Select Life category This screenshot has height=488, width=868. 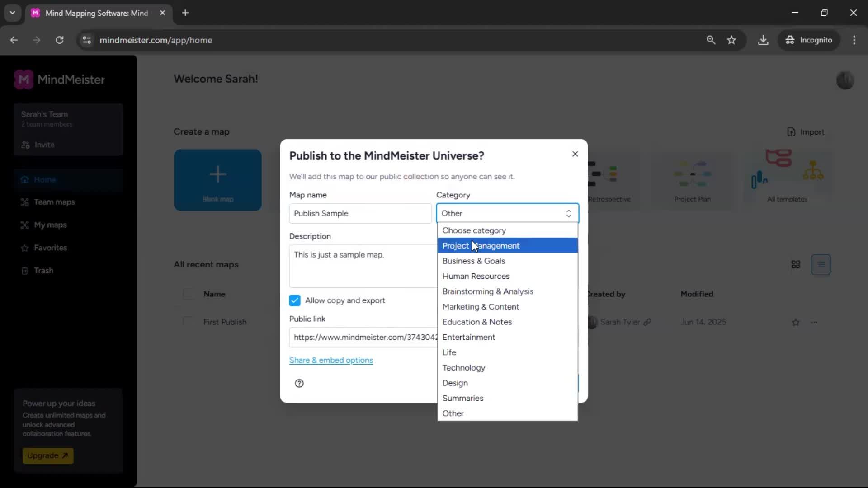(x=507, y=352)
